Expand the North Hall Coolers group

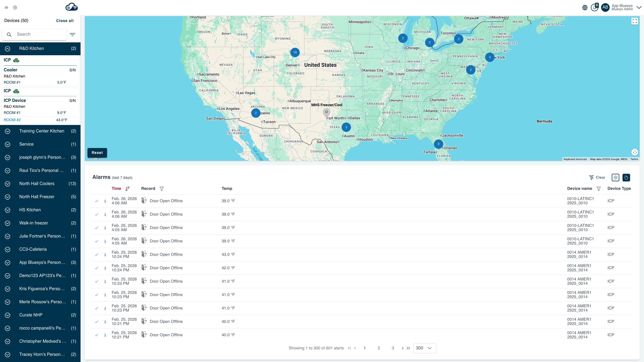pyautogui.click(x=8, y=184)
